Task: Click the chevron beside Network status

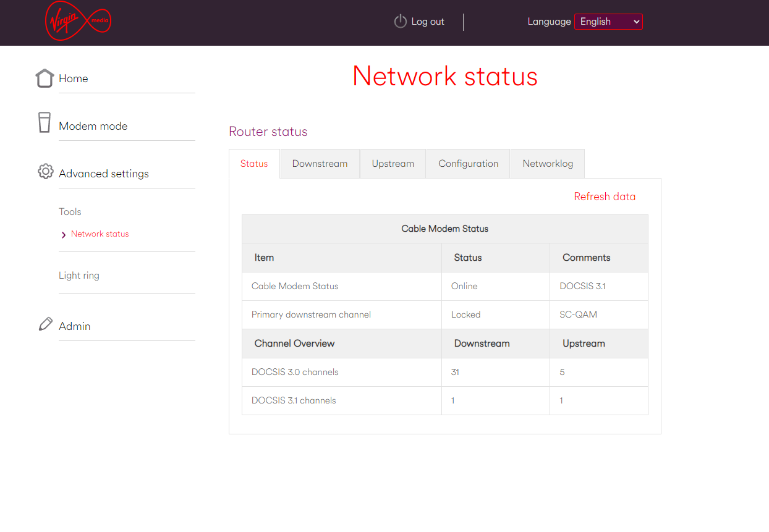Action: pos(62,234)
